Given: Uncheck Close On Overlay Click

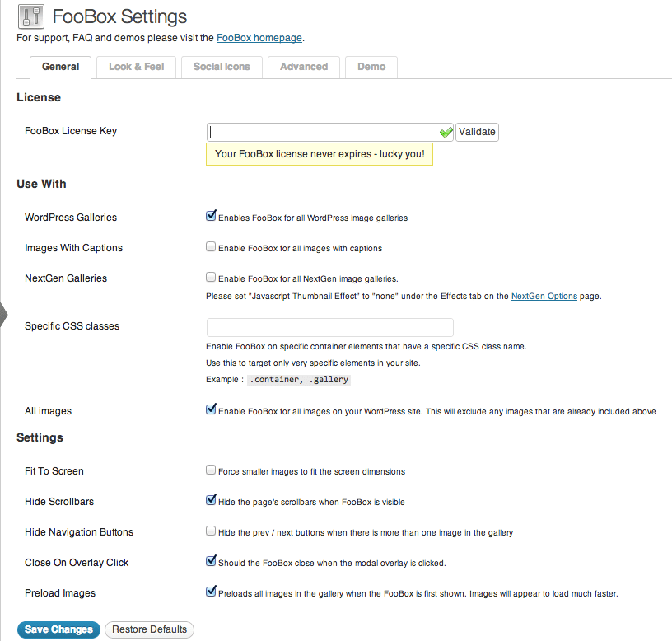Looking at the screenshot, I should pos(211,560).
